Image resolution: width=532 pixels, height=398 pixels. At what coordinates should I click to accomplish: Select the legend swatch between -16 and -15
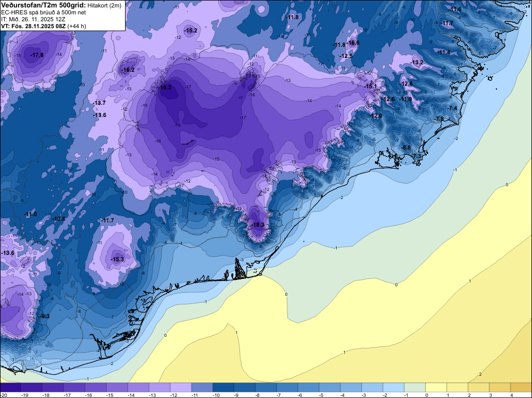(96, 387)
